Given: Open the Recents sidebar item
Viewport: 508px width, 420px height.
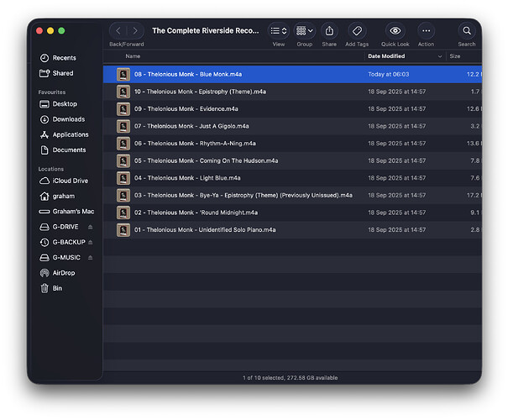Looking at the screenshot, I should (x=58, y=58).
